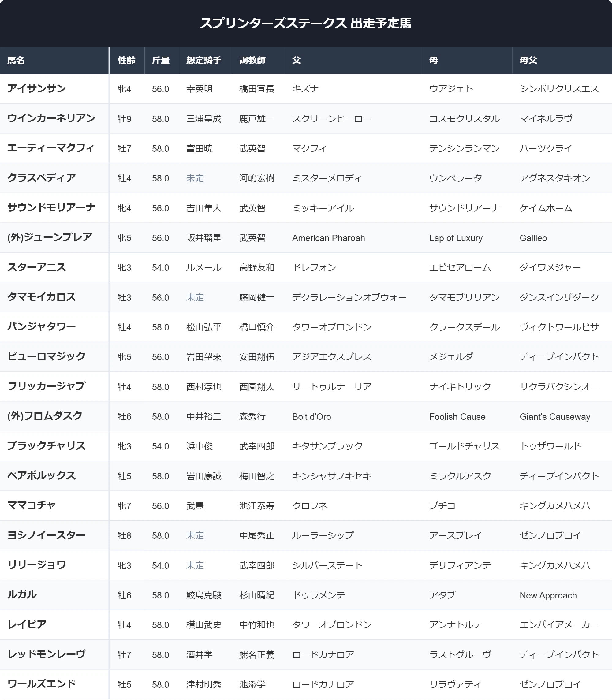Click jockey ルメール

tap(204, 268)
